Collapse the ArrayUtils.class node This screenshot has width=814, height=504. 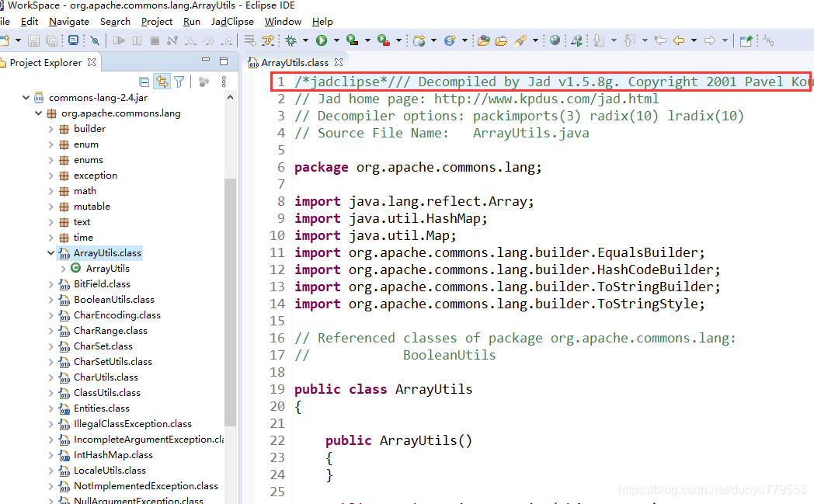click(x=51, y=253)
